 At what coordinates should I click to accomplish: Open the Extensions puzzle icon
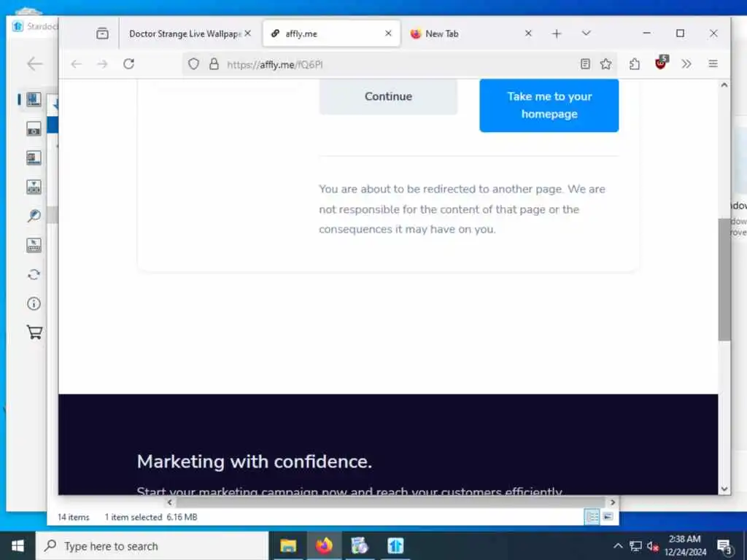(x=634, y=64)
